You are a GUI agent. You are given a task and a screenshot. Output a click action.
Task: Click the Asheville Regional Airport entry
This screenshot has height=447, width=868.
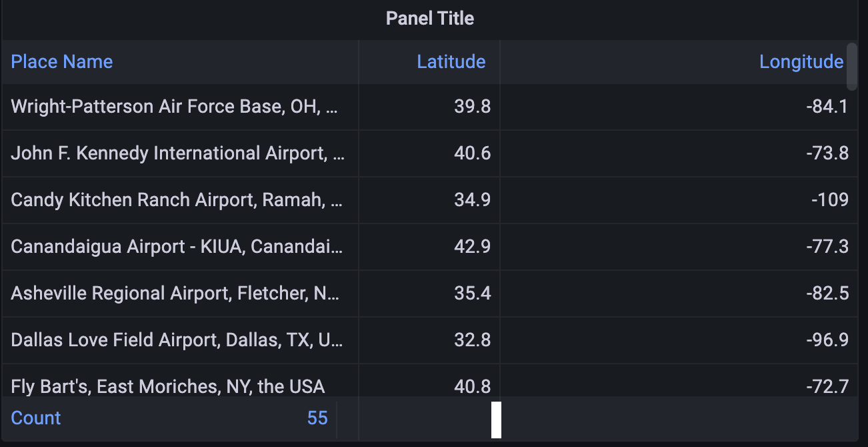pos(177,293)
